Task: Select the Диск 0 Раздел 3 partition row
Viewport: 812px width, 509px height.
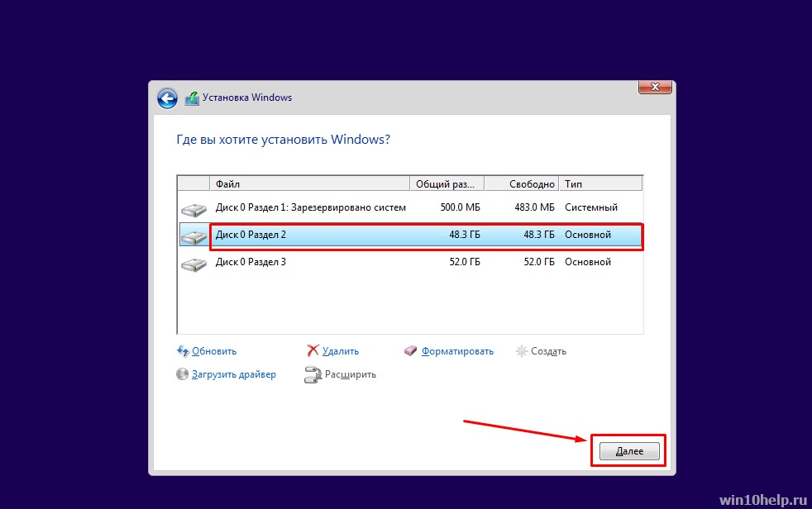Action: (x=411, y=262)
